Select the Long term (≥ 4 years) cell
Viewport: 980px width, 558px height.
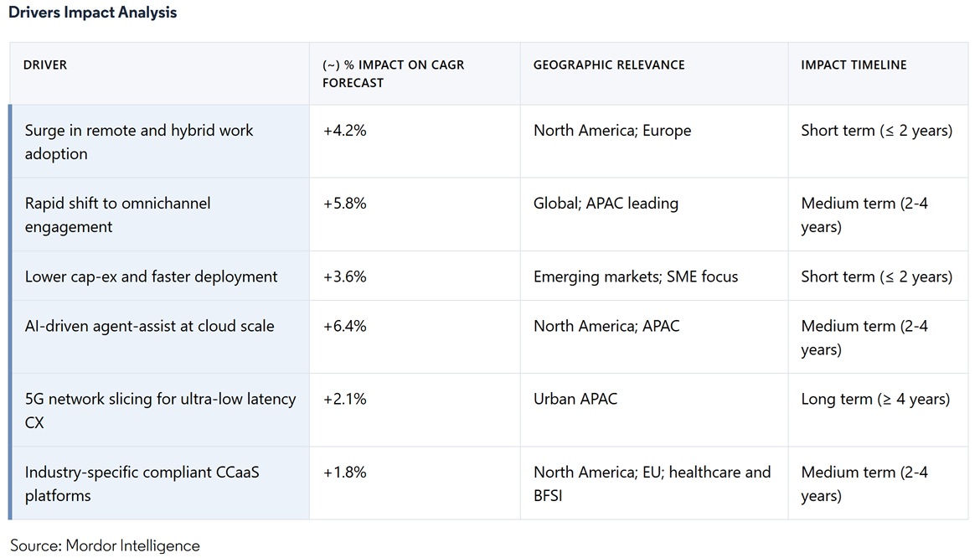pyautogui.click(x=875, y=399)
